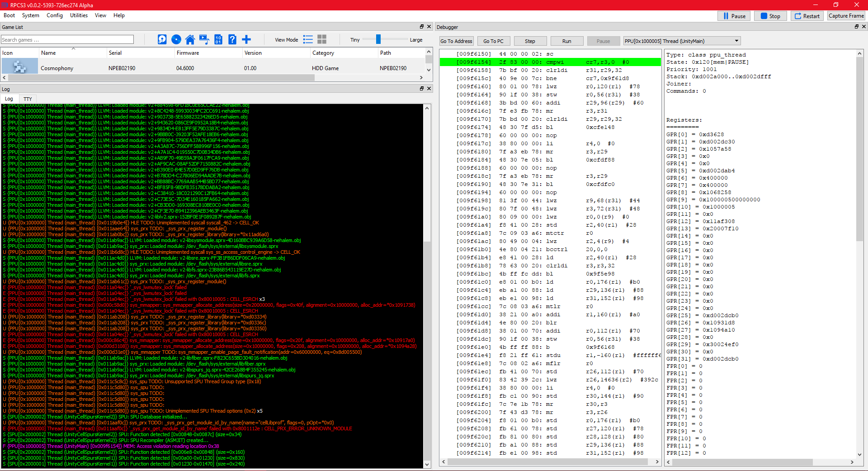The width and height of the screenshot is (868, 471).
Task: Click the debugger Step button
Action: coord(530,41)
